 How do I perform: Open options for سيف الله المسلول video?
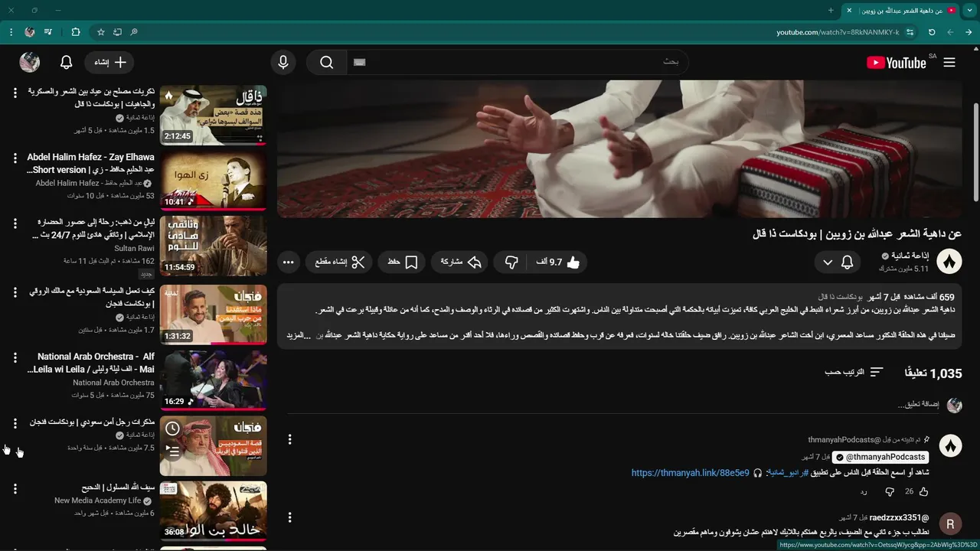(x=15, y=488)
